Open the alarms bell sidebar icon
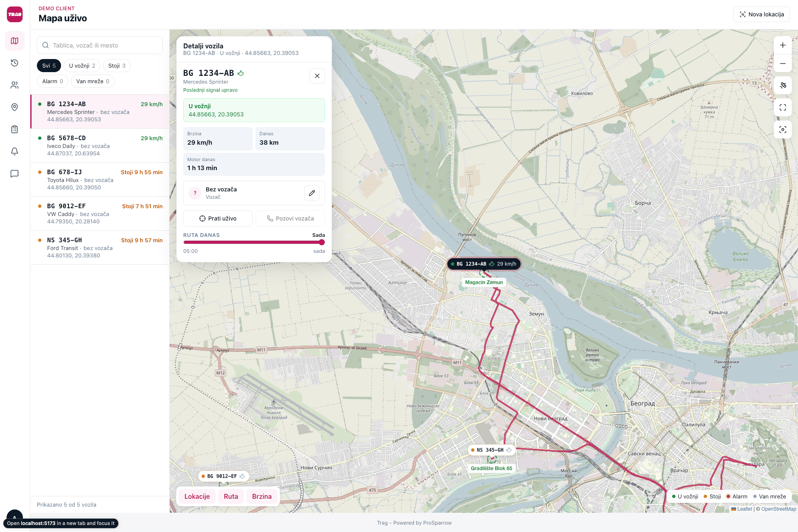 (x=15, y=151)
